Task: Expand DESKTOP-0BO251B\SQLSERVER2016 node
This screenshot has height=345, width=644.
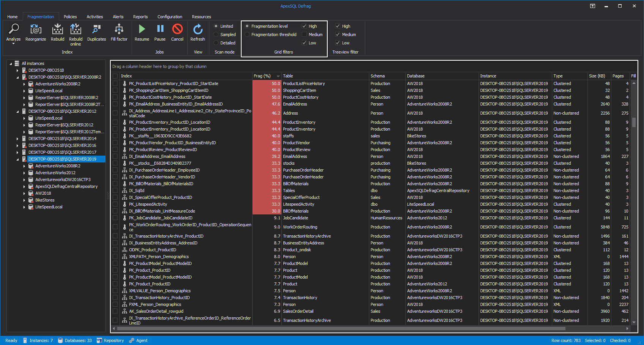Action: (17, 145)
